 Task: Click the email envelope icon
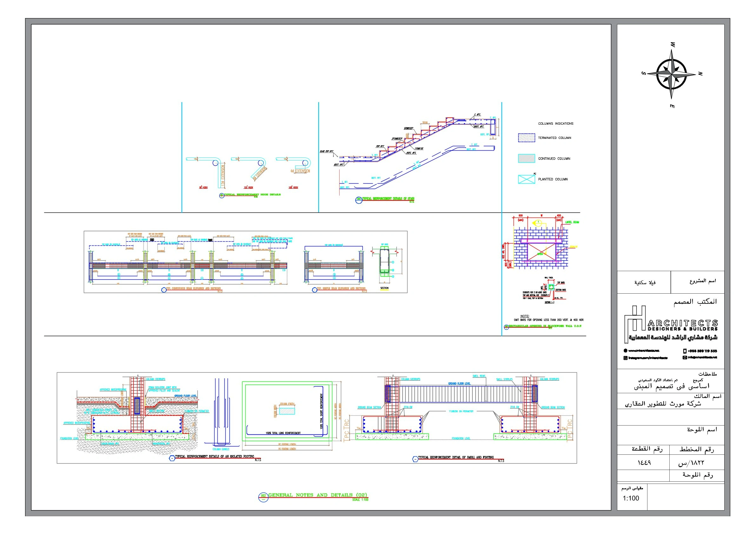click(685, 358)
